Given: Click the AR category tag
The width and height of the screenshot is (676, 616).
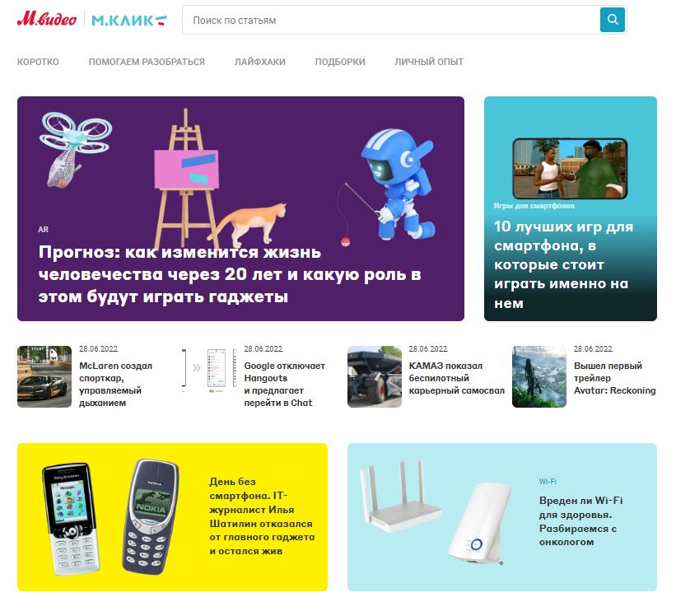Looking at the screenshot, I should [43, 229].
